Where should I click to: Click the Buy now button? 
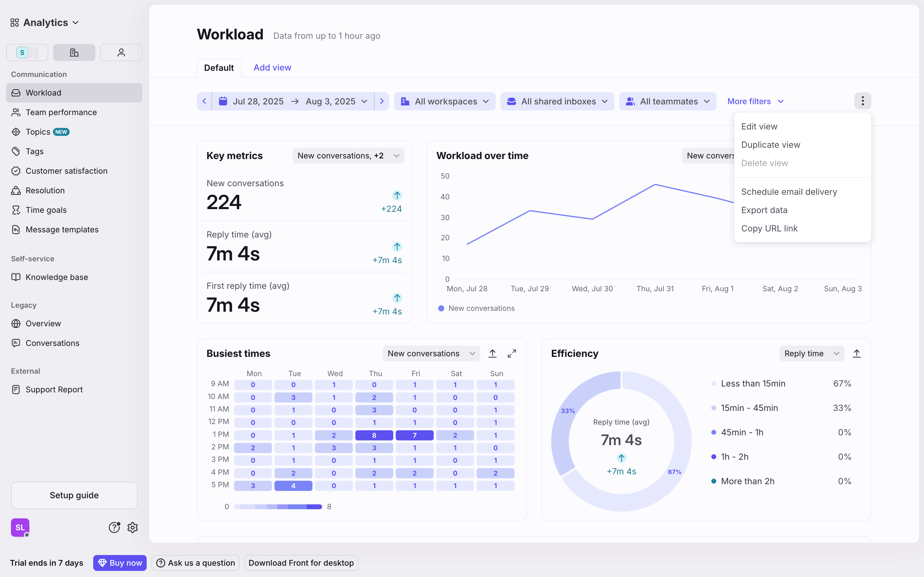click(x=120, y=562)
